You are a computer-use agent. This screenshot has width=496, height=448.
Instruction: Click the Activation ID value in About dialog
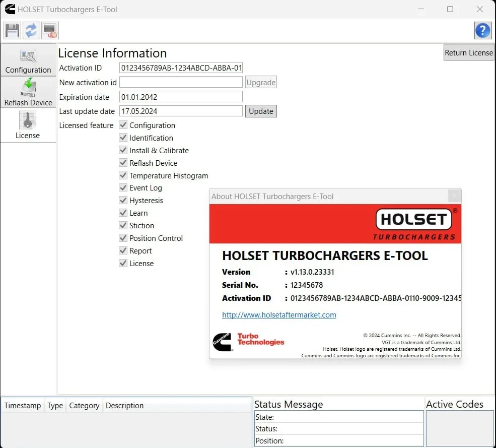[x=376, y=298]
